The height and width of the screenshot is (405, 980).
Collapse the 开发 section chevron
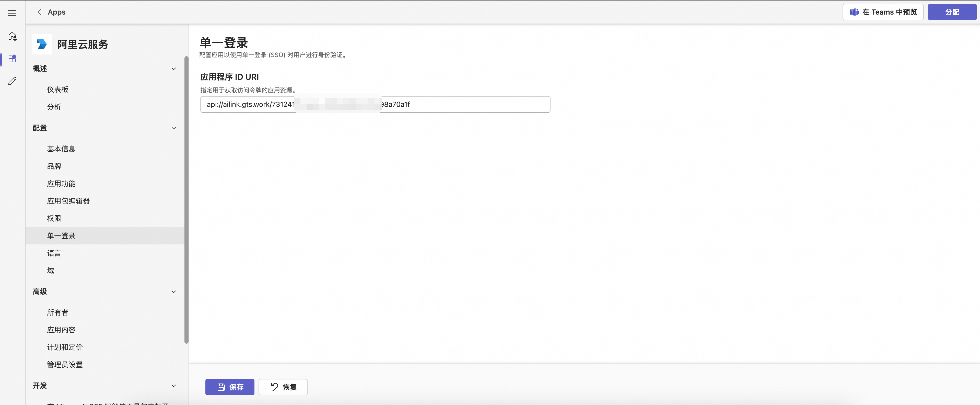[x=173, y=386]
